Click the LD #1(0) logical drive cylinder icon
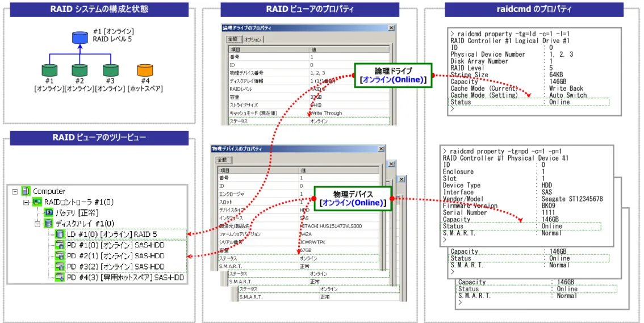 [x=60, y=234]
